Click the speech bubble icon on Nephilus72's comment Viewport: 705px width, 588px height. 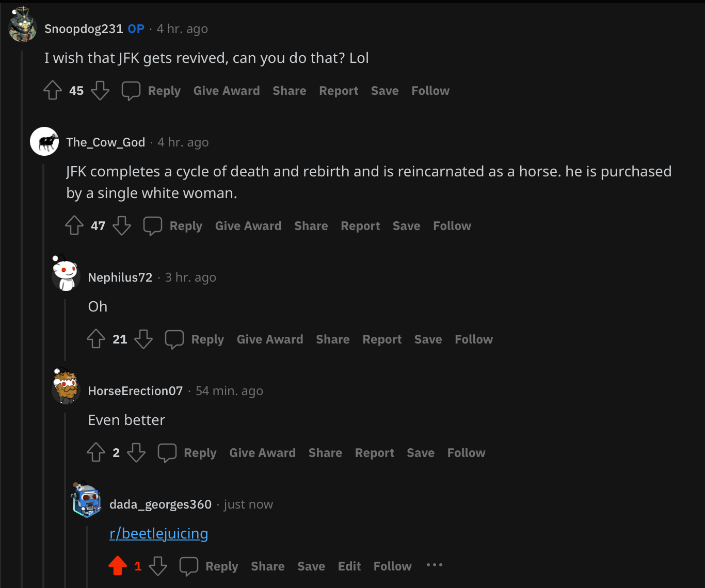[174, 339]
